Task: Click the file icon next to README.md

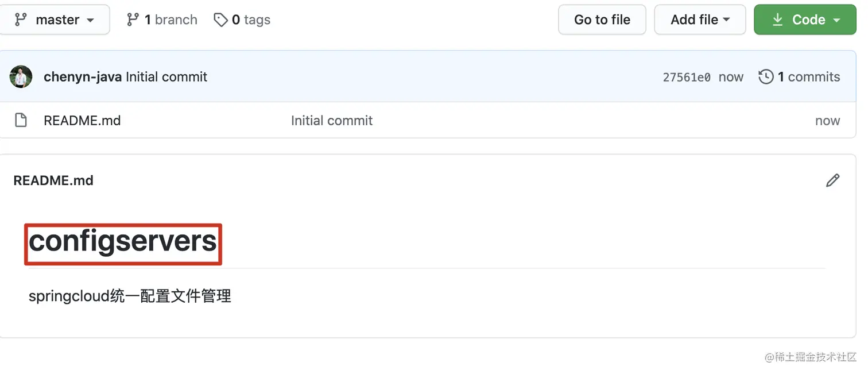Action: coord(21,121)
